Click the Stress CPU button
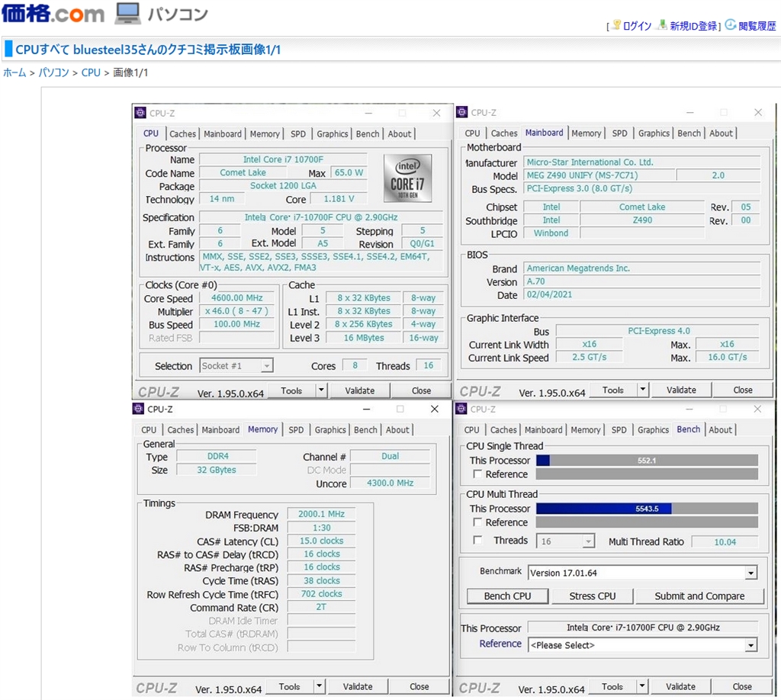The height and width of the screenshot is (700, 781). click(x=592, y=596)
